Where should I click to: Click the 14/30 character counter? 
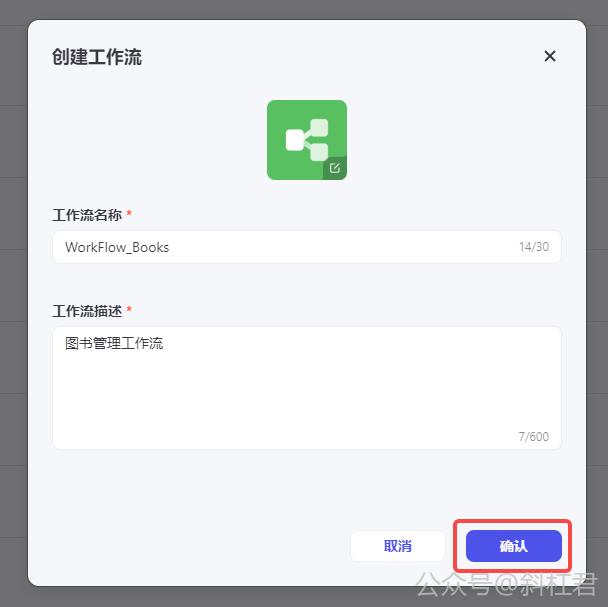[534, 247]
